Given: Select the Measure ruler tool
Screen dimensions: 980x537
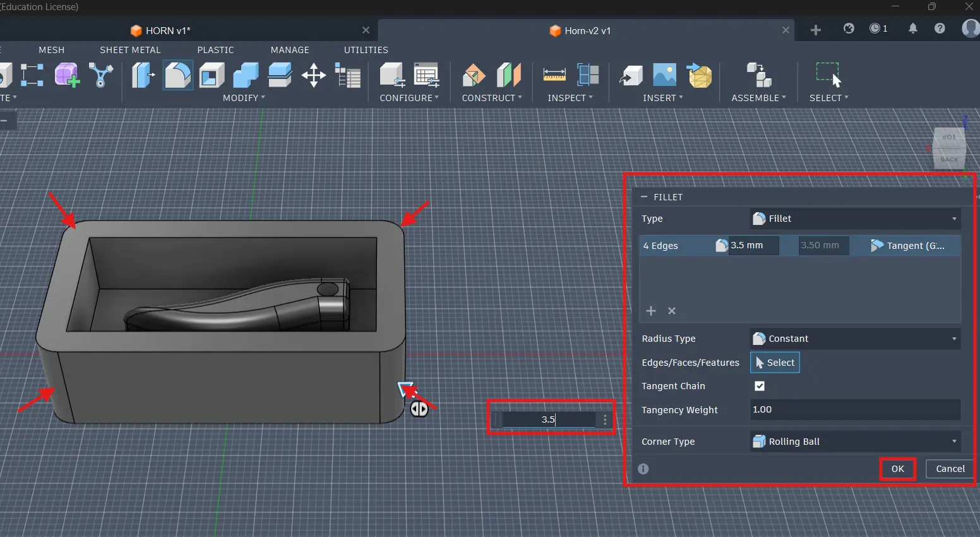Looking at the screenshot, I should tap(554, 75).
